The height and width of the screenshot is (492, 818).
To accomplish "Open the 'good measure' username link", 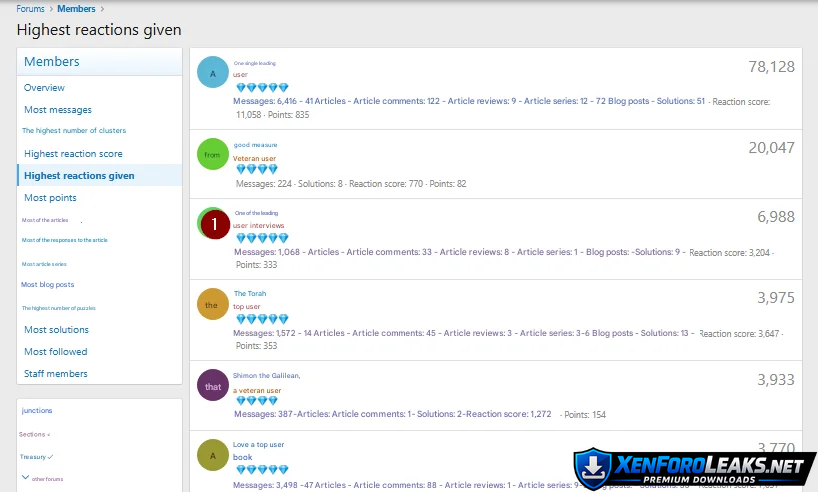I will pyautogui.click(x=255, y=145).
